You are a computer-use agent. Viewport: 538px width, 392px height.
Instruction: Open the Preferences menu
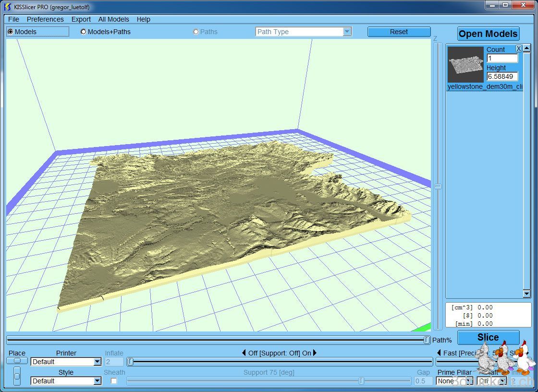(45, 19)
